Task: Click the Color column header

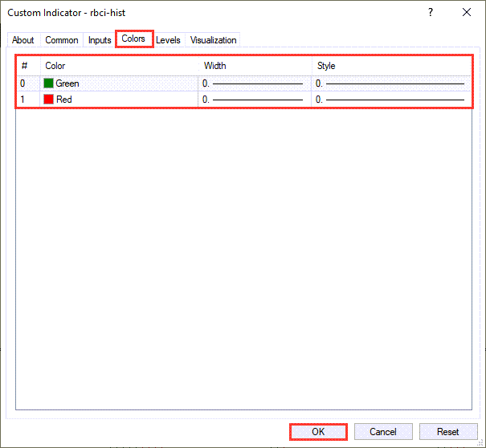Action: pos(55,66)
